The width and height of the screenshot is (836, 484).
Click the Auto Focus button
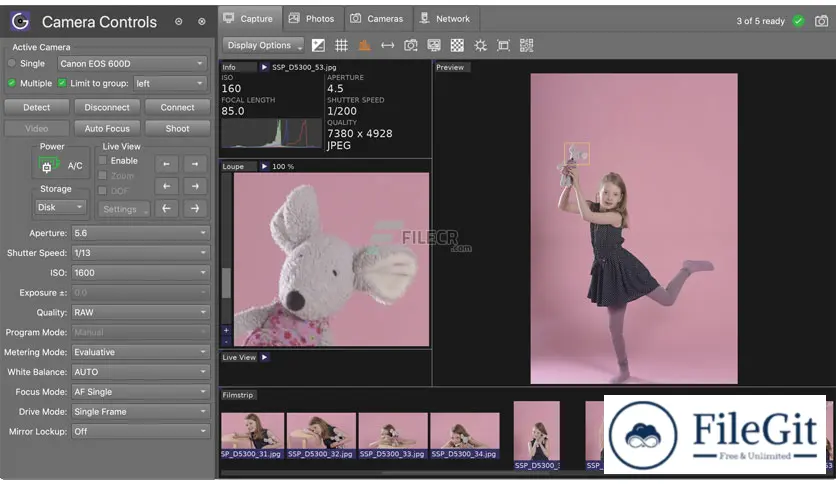click(107, 128)
